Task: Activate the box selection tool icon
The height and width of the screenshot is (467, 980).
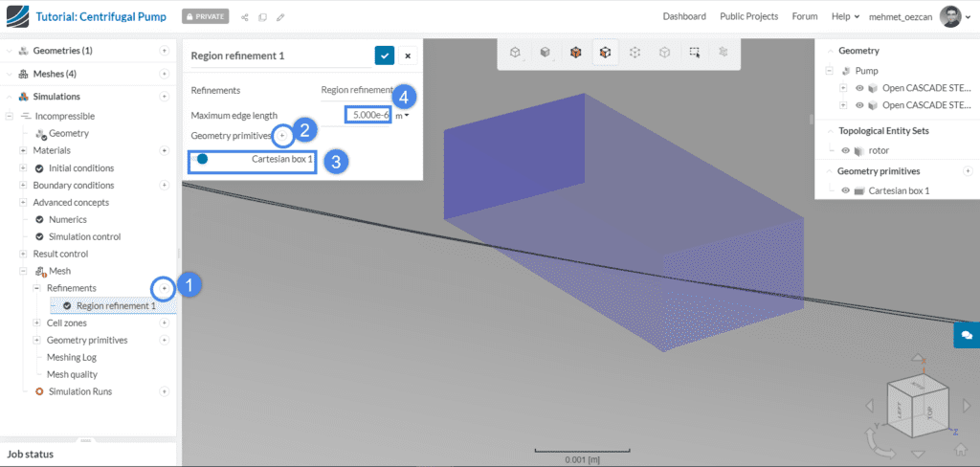Action: tap(695, 54)
